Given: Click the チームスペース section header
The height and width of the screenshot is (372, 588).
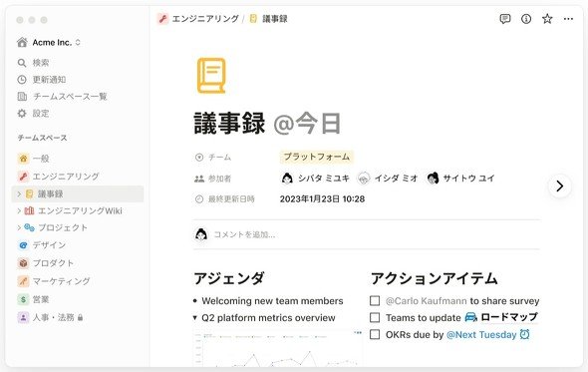Looking at the screenshot, I should pyautogui.click(x=43, y=138).
